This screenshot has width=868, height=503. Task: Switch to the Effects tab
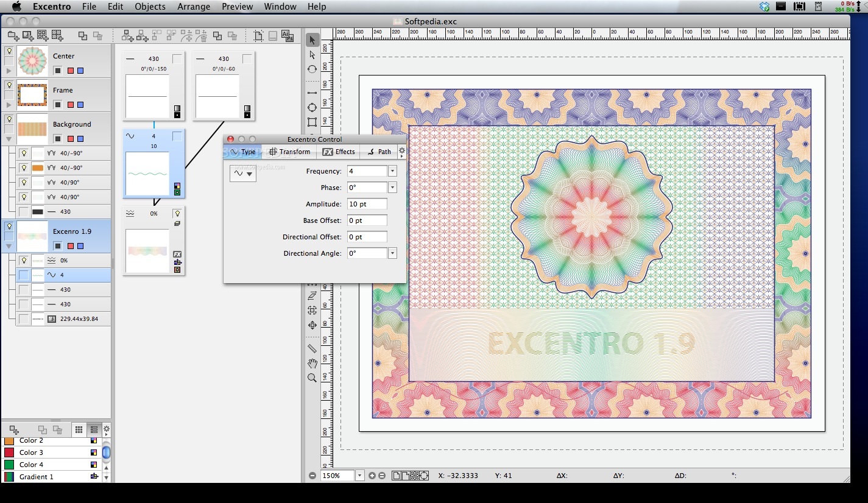[339, 152]
